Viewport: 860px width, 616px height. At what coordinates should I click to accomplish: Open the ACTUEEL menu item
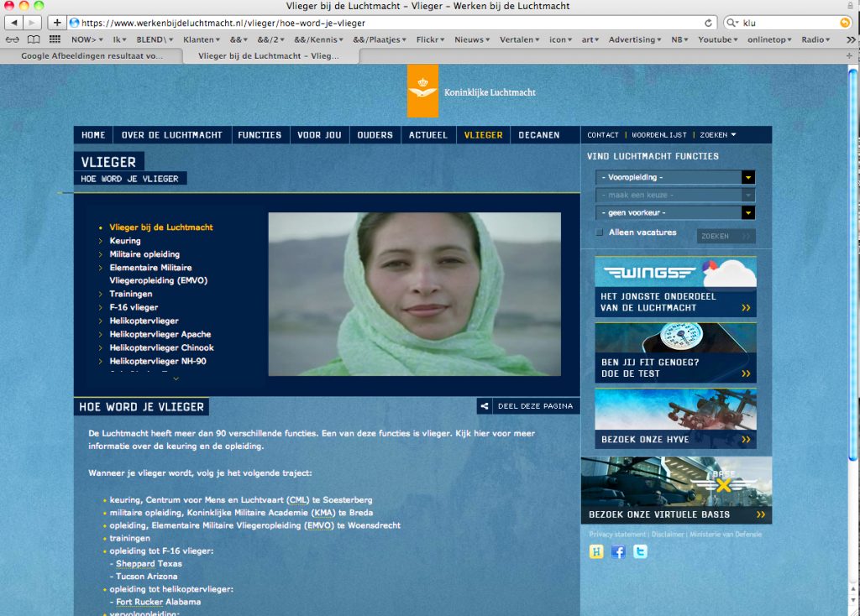pos(428,135)
